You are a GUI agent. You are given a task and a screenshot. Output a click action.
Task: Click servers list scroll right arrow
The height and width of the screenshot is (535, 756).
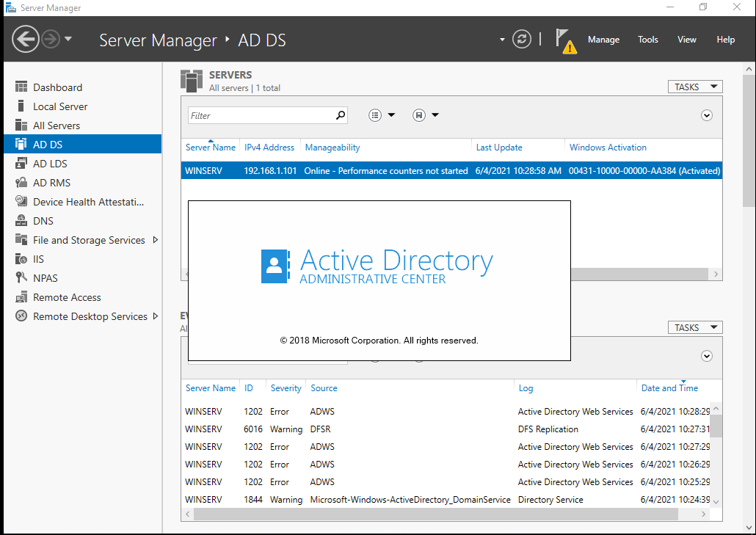[x=716, y=274]
